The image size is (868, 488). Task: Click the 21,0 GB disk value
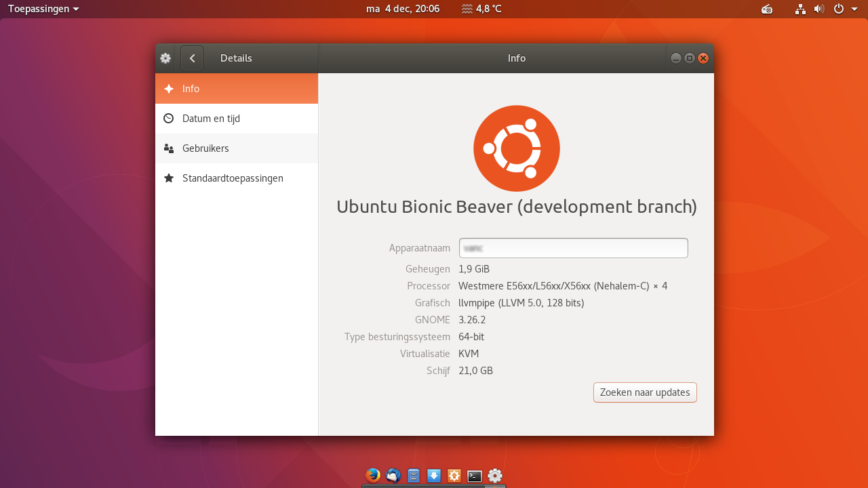[x=476, y=371]
